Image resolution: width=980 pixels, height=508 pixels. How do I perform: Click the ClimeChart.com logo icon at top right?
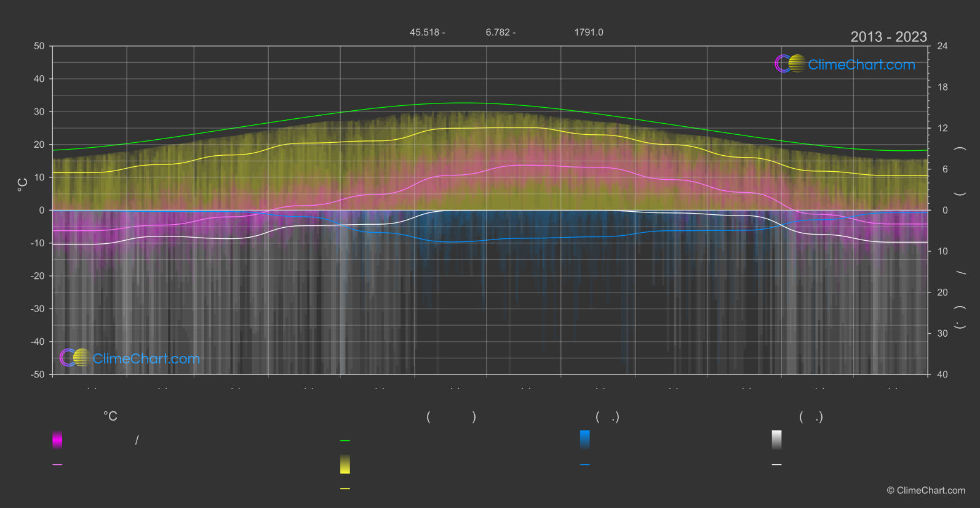[x=790, y=64]
